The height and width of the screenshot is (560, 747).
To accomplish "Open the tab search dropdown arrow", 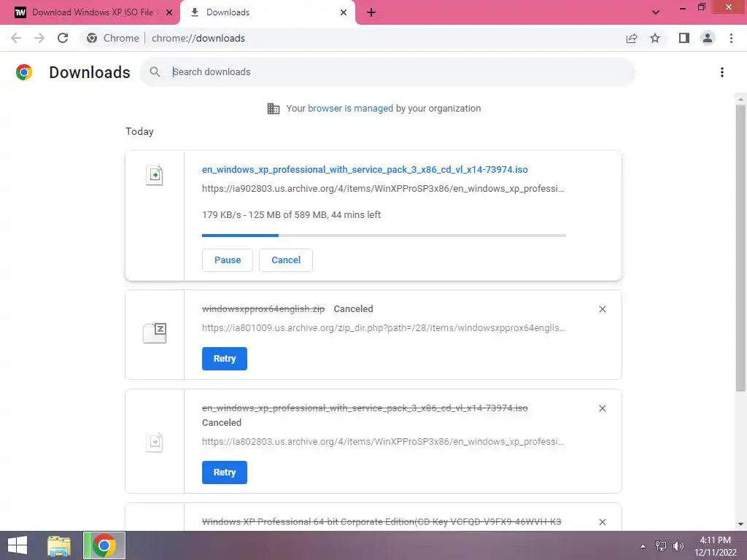I will pos(656,12).
